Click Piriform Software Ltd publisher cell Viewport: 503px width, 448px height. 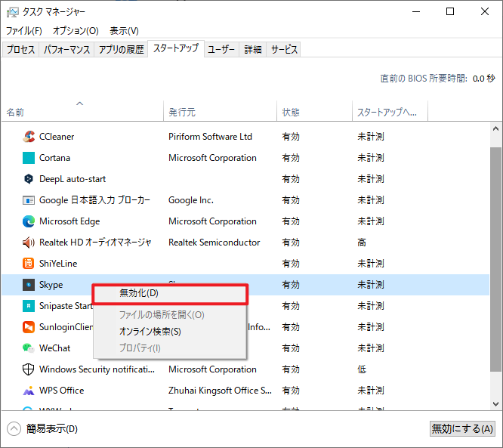coord(211,137)
